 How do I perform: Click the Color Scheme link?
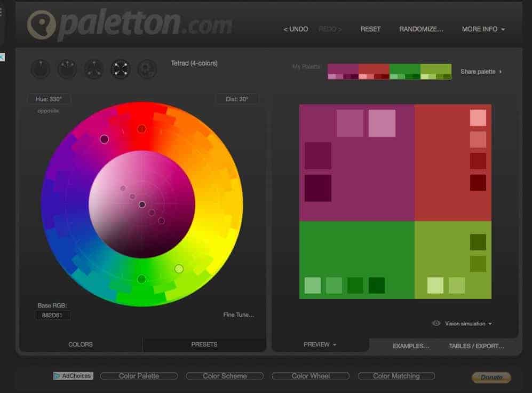[x=225, y=376]
